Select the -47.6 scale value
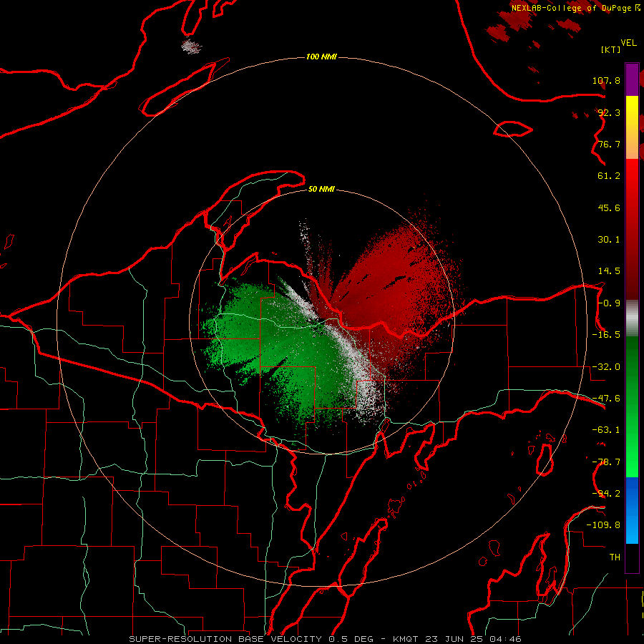The height and width of the screenshot is (644, 644). [x=606, y=399]
